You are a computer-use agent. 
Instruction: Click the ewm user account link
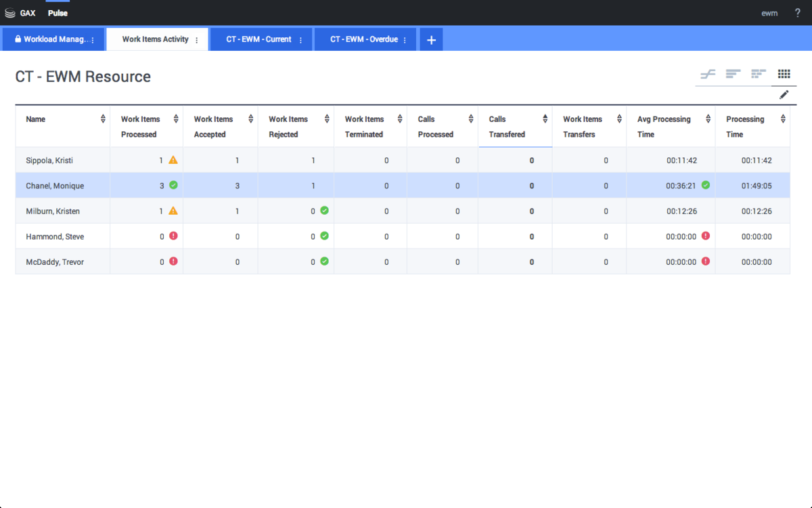point(769,13)
